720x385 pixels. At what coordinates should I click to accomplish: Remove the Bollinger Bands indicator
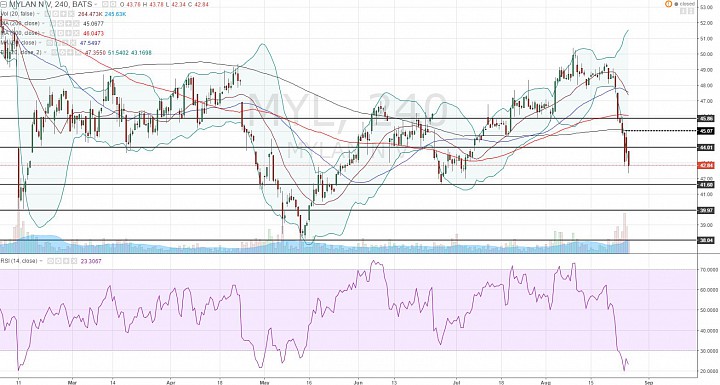(x=78, y=52)
